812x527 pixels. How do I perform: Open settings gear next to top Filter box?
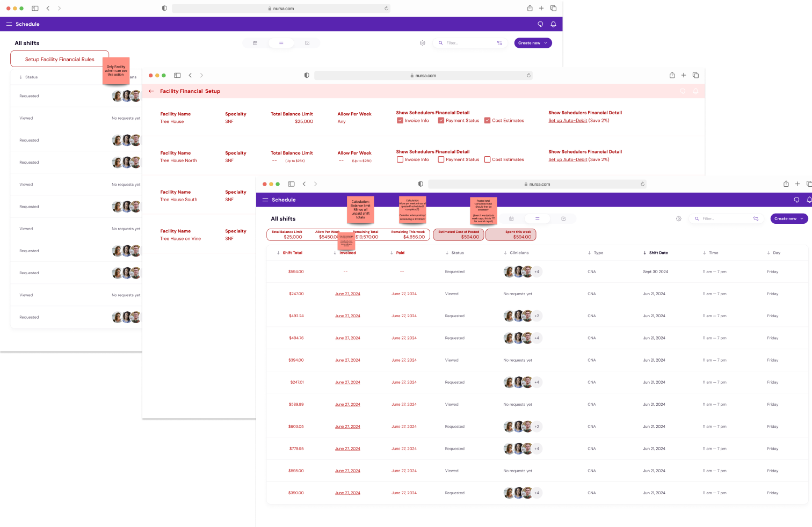point(423,43)
